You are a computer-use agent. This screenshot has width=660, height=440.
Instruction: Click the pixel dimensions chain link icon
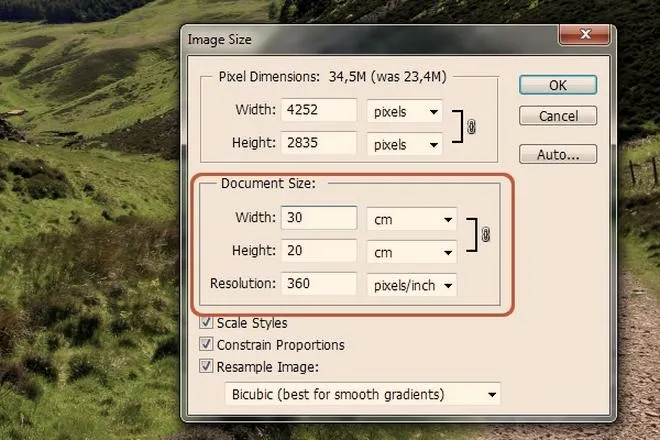click(473, 127)
